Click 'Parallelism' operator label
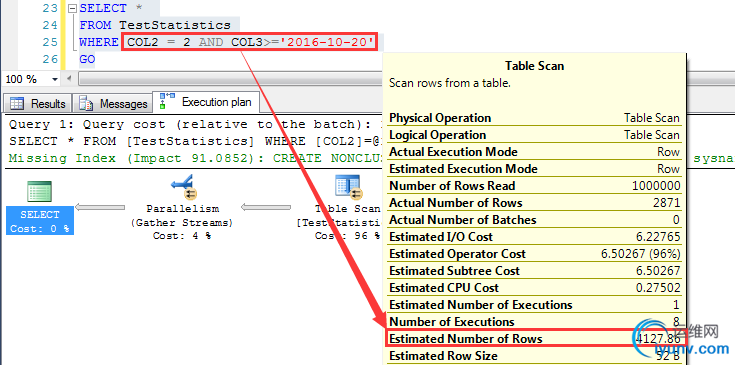Image resolution: width=735 pixels, height=365 pixels. (x=183, y=209)
